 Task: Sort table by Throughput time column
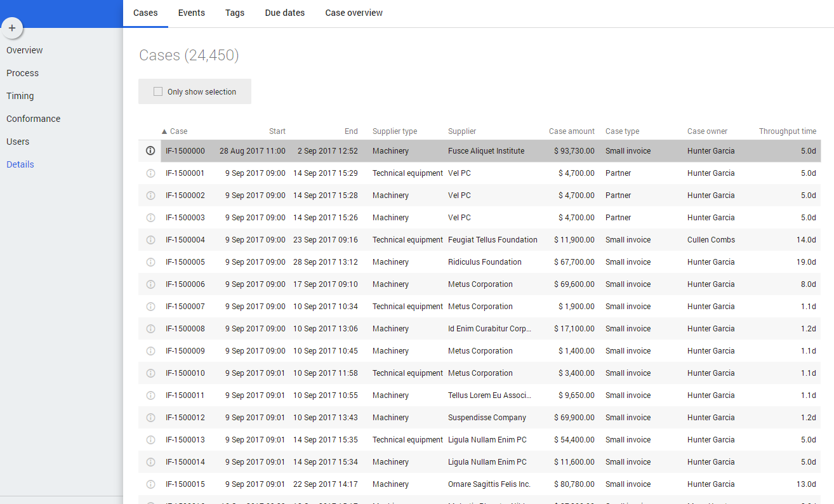click(787, 131)
